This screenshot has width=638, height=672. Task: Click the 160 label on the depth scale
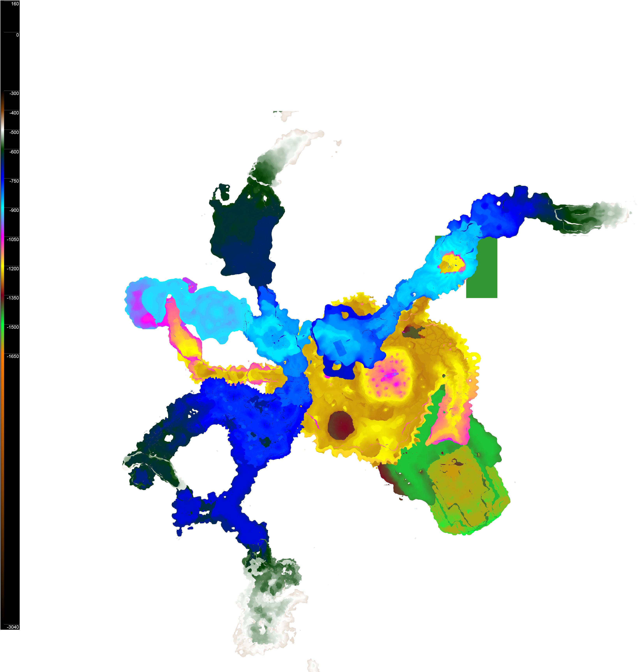point(15,4)
